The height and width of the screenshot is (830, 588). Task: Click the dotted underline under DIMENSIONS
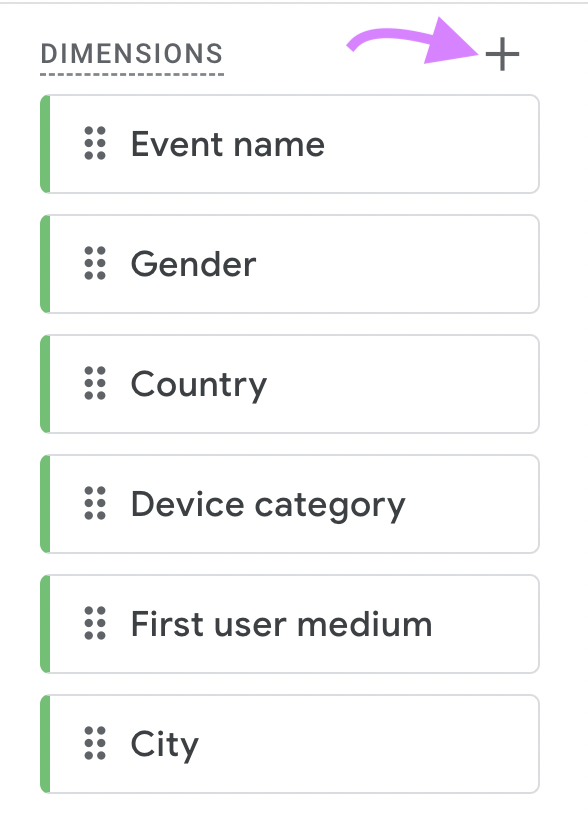coord(130,75)
